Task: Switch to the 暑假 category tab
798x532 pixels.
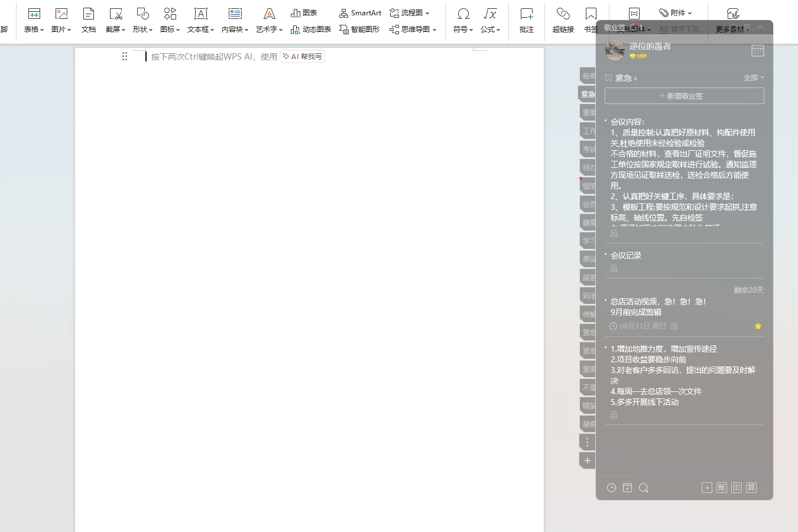Action: click(588, 424)
